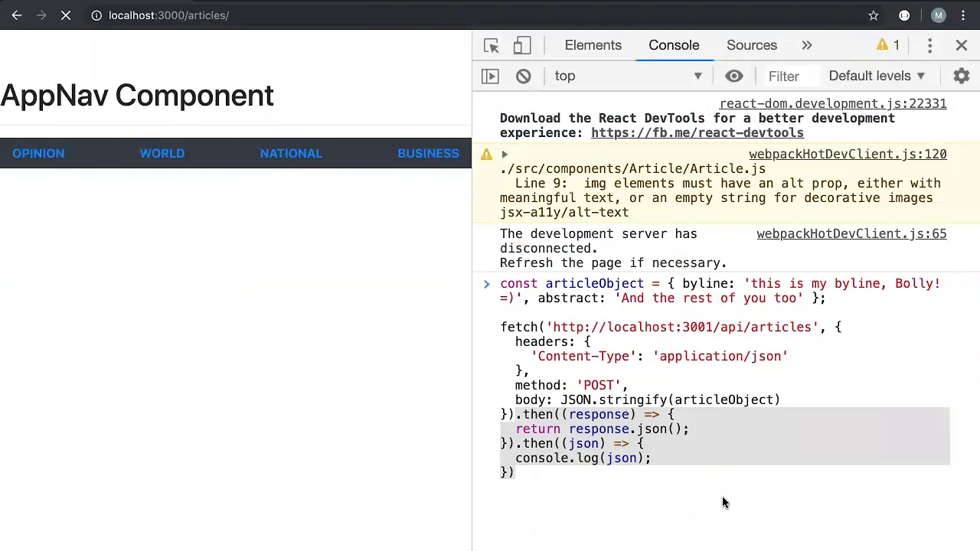Image resolution: width=980 pixels, height=551 pixels.
Task: Open the top context dropdown
Action: click(x=629, y=76)
